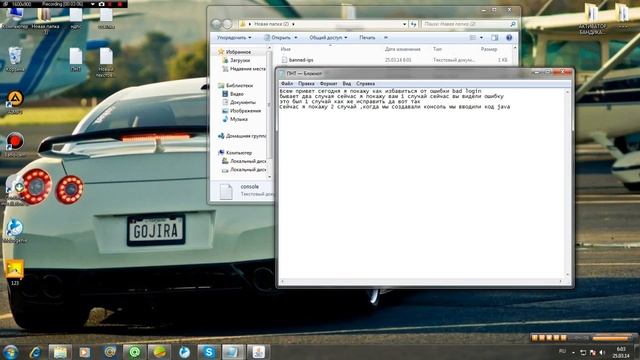Click the volume speaker icon in system tray
Viewport: 640px width, 360px height.
(602, 352)
